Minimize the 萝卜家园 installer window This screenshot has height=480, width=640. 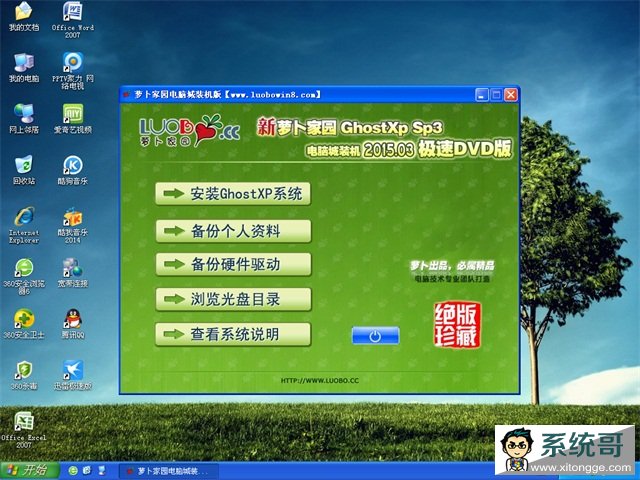[482, 95]
